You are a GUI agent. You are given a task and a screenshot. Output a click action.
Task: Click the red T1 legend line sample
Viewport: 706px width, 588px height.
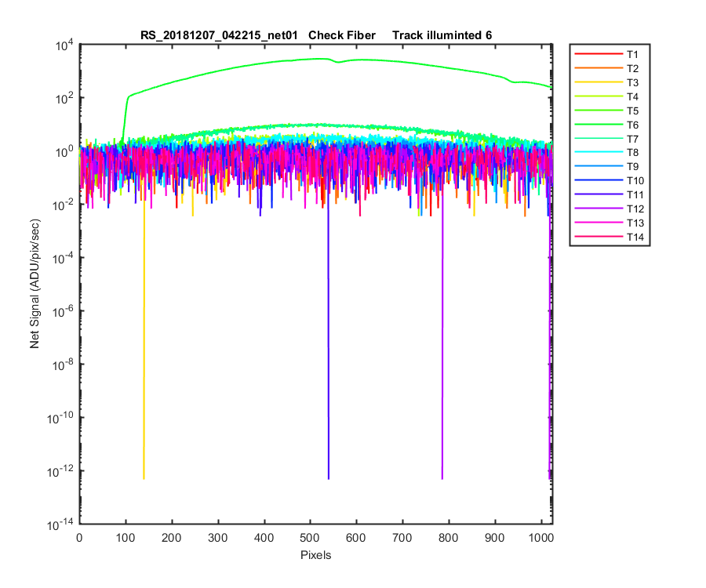(x=599, y=54)
